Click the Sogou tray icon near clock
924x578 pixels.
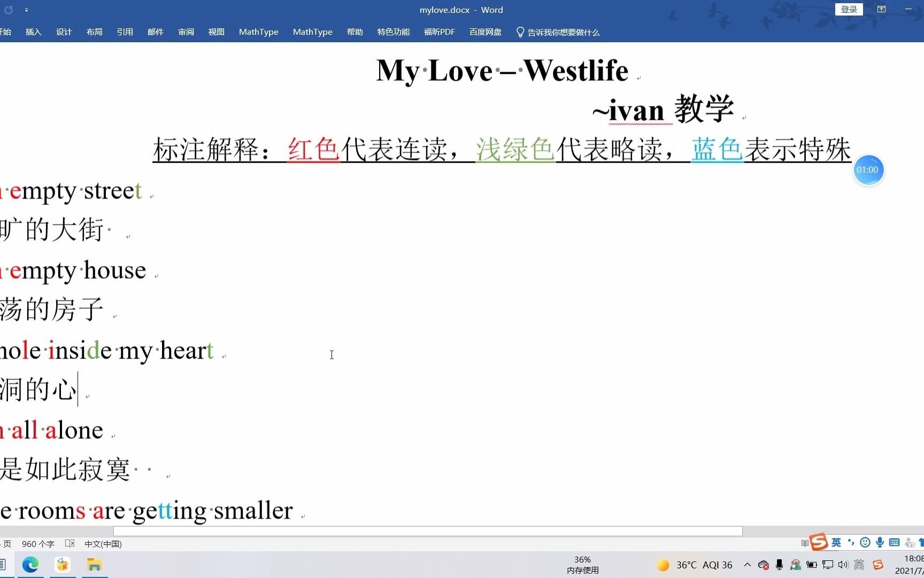(878, 565)
